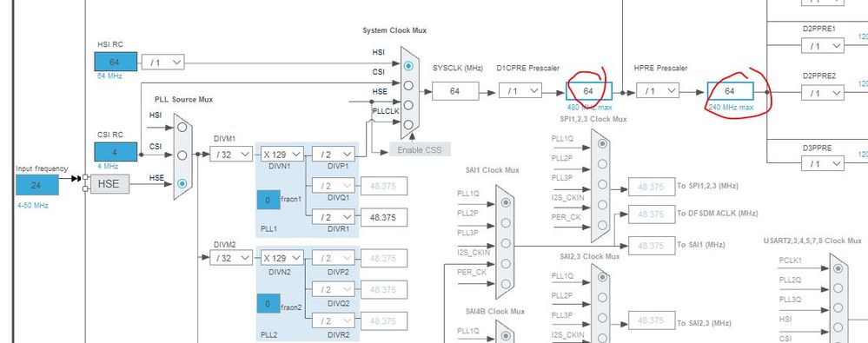Click the To SPI1,2,3 (MHz) value field
The width and height of the screenshot is (868, 343).
pos(652,187)
